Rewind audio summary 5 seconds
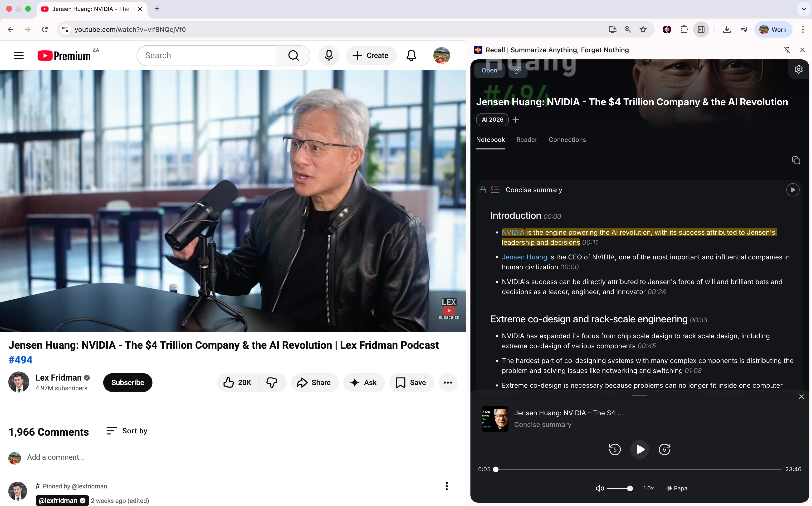Screen dimensions: 812x506 [614, 449]
